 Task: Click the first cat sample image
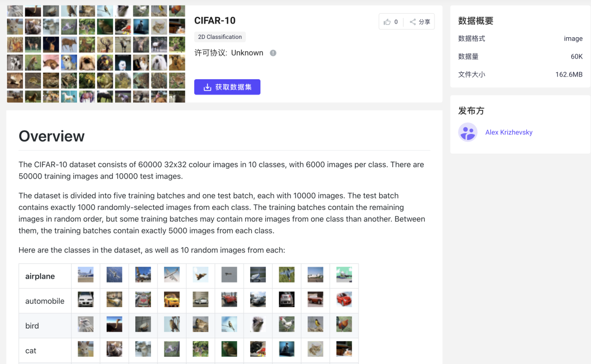(85, 349)
